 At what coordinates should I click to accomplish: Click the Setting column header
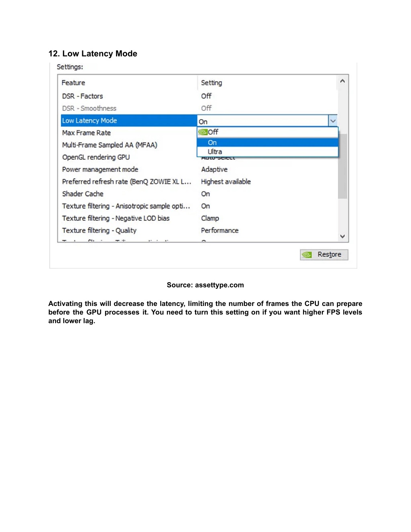212,83
